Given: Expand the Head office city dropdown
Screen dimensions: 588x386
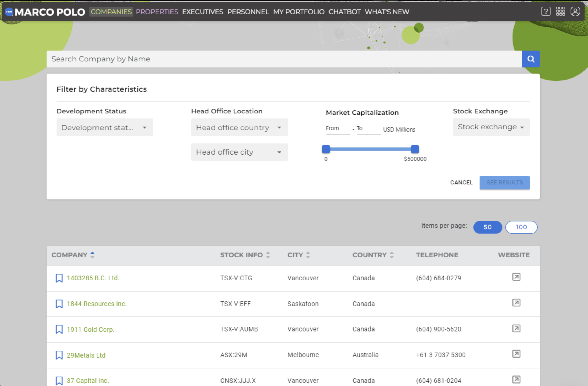Looking at the screenshot, I should point(239,152).
